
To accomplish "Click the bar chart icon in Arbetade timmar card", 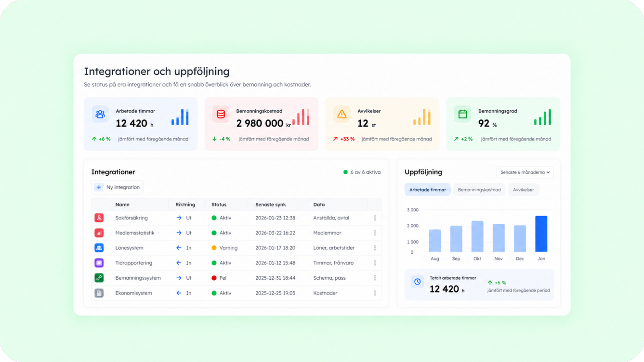I will pos(180,117).
